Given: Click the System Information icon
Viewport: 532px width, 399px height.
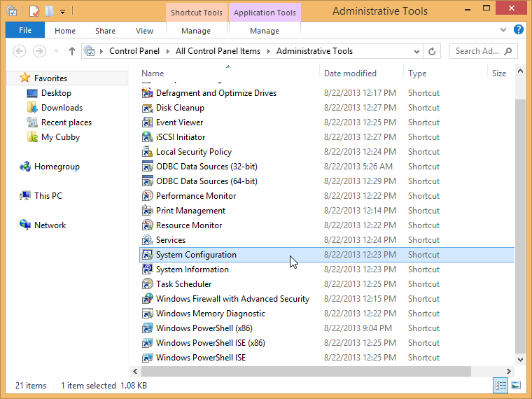Looking at the screenshot, I should (147, 269).
